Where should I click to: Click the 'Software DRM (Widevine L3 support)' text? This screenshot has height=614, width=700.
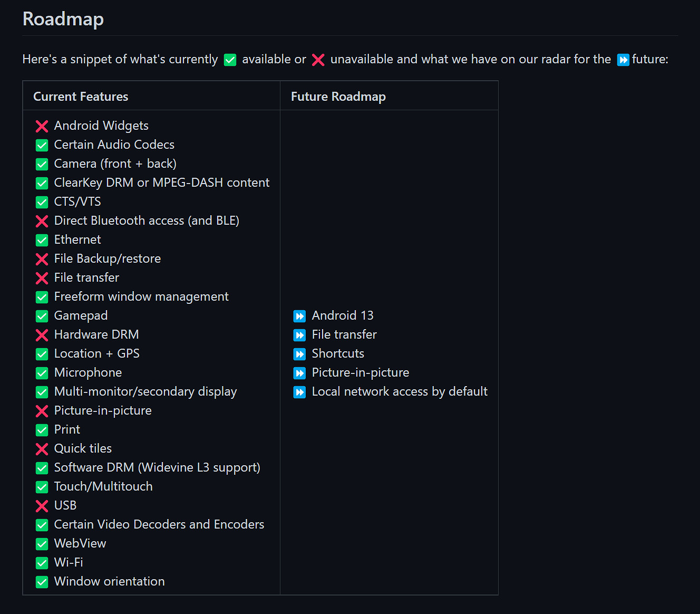point(157,467)
